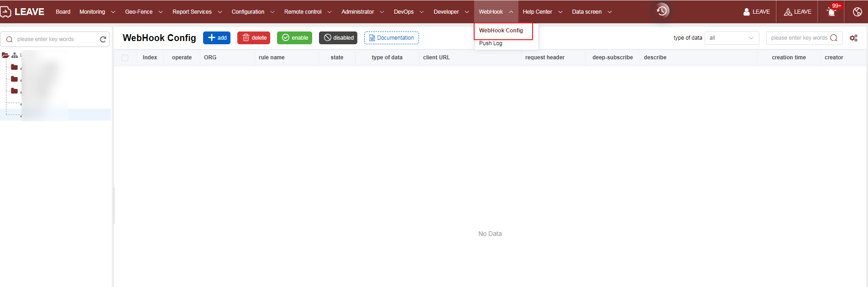This screenshot has width=868, height=287.
Task: Collapse the root organization tree folder
Action: click(5, 55)
